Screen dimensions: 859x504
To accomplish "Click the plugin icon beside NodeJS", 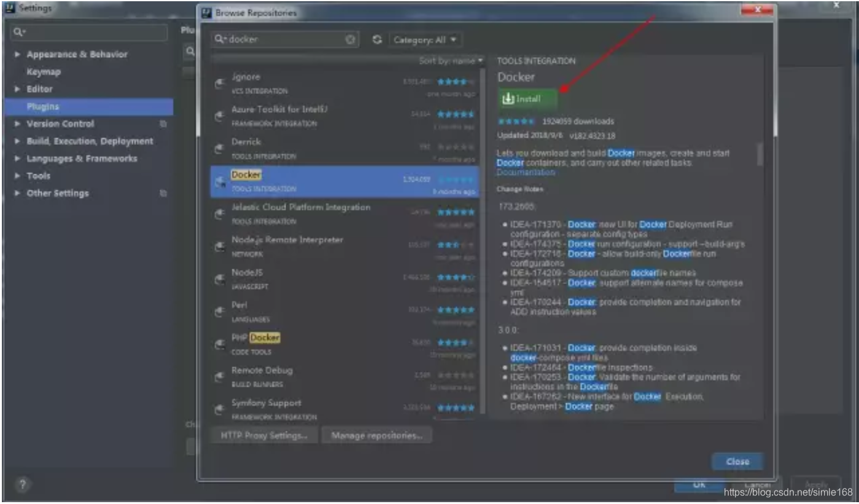I will [x=219, y=279].
